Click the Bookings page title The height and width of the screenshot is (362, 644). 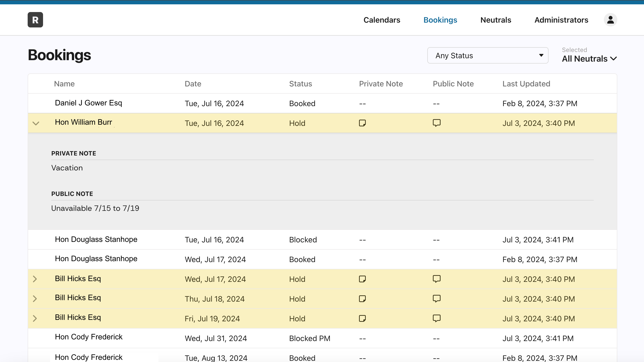(x=59, y=55)
